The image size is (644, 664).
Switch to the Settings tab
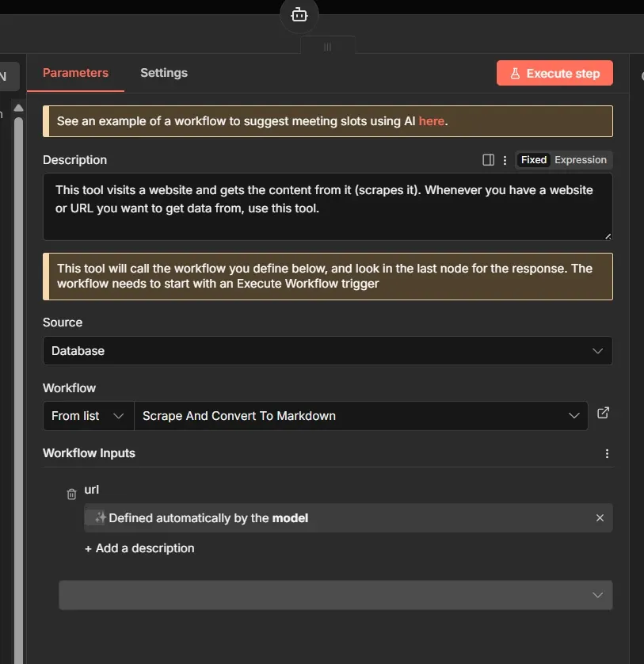163,72
